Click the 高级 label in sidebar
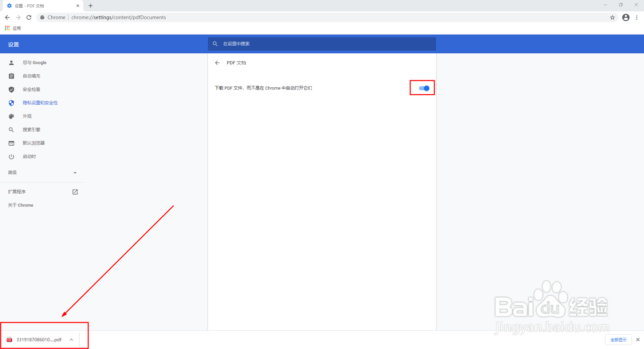 coord(12,173)
